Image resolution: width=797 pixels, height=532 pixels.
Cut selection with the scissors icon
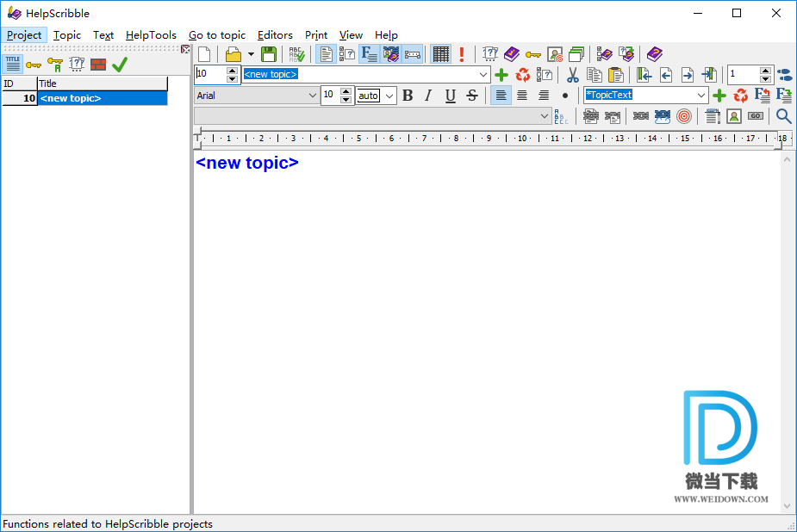pyautogui.click(x=572, y=75)
